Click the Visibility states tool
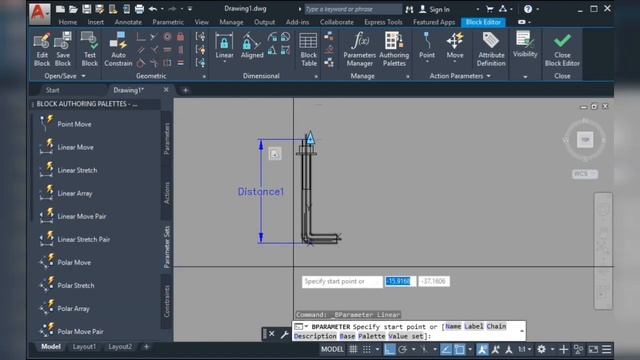The image size is (640, 360). click(525, 45)
